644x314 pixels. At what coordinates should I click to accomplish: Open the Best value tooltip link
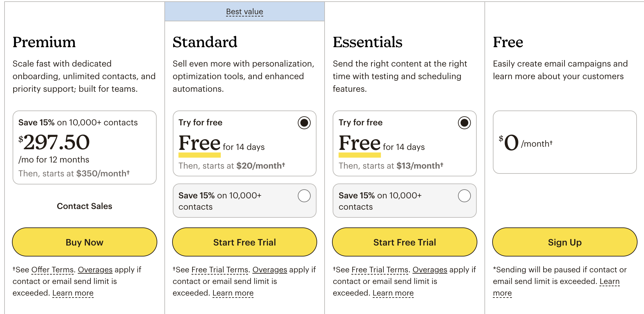click(244, 12)
